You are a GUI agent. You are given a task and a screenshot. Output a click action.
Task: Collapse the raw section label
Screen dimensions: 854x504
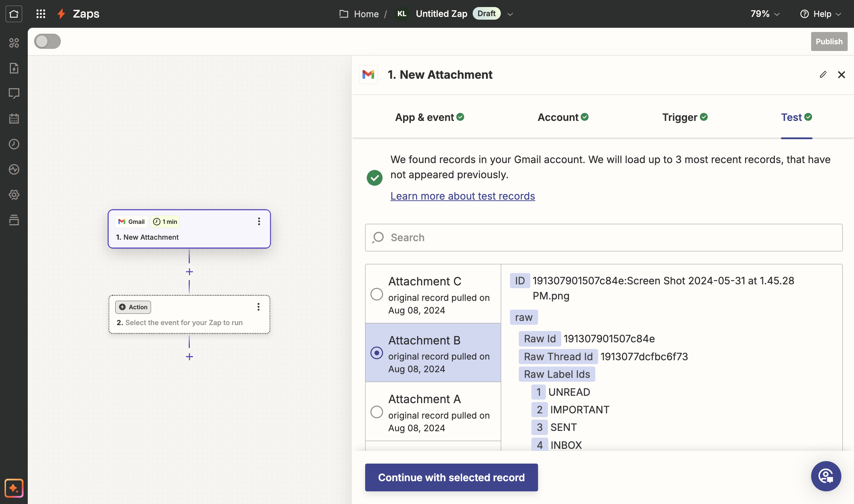(x=524, y=317)
